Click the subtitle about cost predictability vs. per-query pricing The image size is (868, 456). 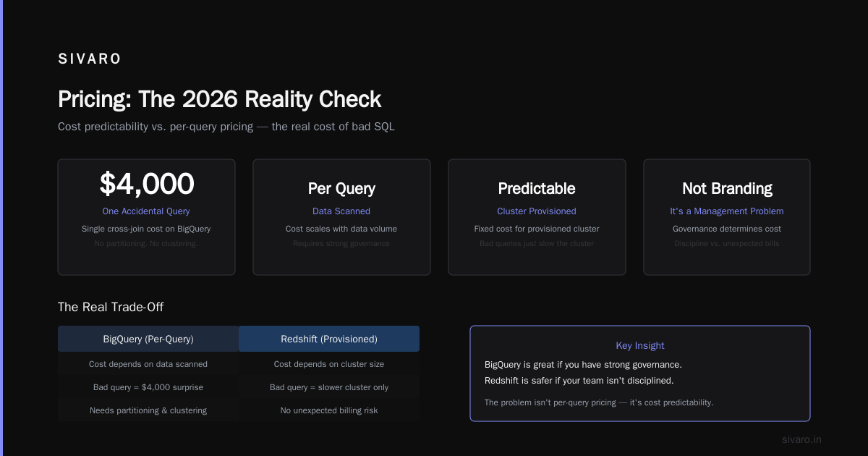tap(226, 127)
